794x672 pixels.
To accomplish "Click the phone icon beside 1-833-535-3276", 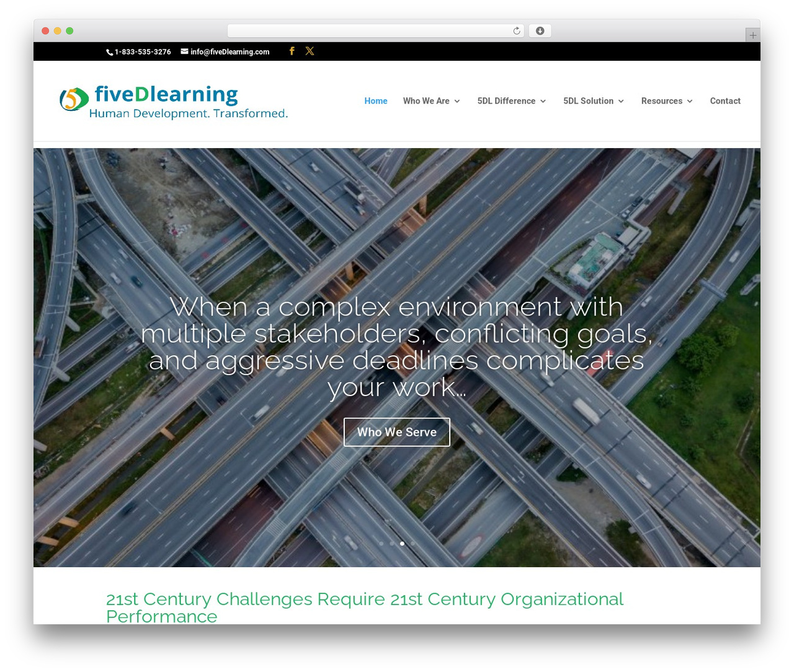I will click(110, 52).
